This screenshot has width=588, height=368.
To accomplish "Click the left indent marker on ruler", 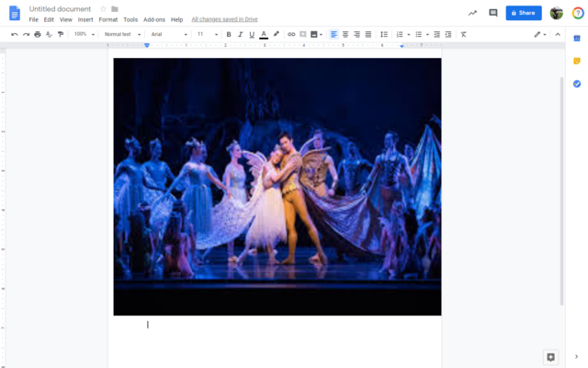I will pyautogui.click(x=147, y=45).
